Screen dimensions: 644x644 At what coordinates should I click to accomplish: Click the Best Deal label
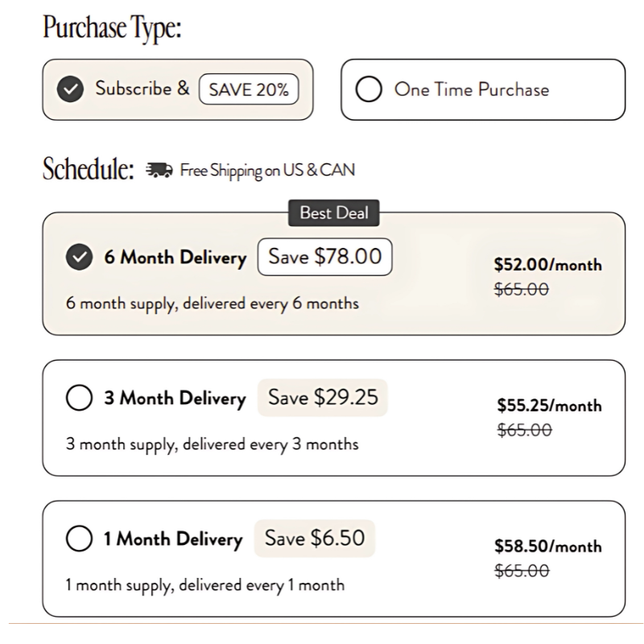pos(334,213)
